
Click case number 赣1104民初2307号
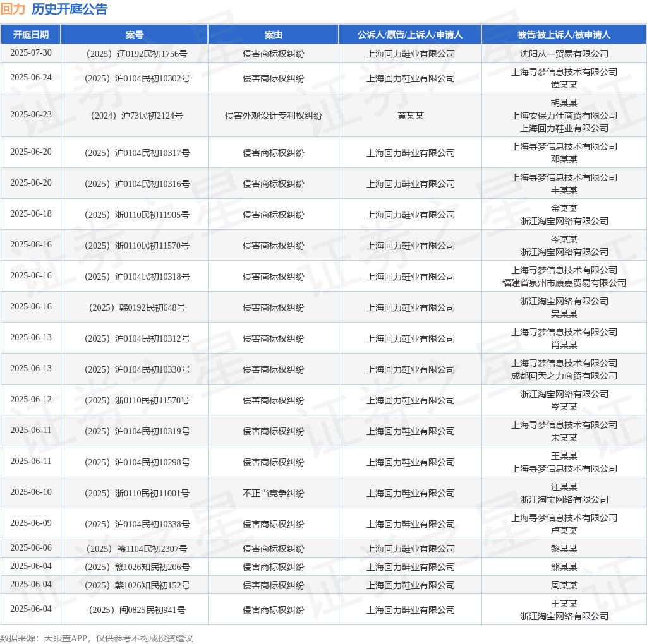[x=136, y=549]
